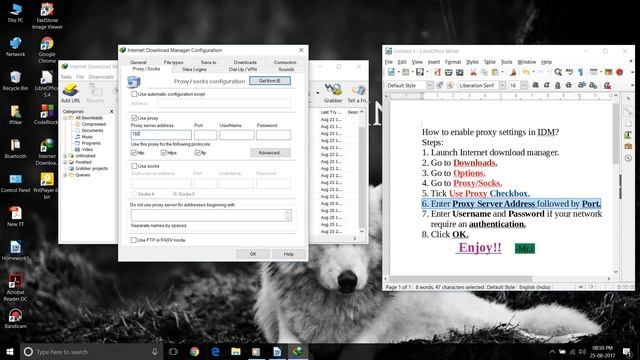Viewport: 640px width, 360px height.
Task: Click the proxy Port input field
Action: [x=205, y=135]
